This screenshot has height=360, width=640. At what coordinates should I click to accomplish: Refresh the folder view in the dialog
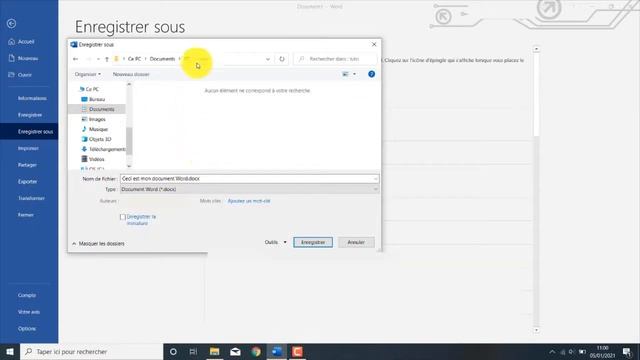[x=282, y=59]
